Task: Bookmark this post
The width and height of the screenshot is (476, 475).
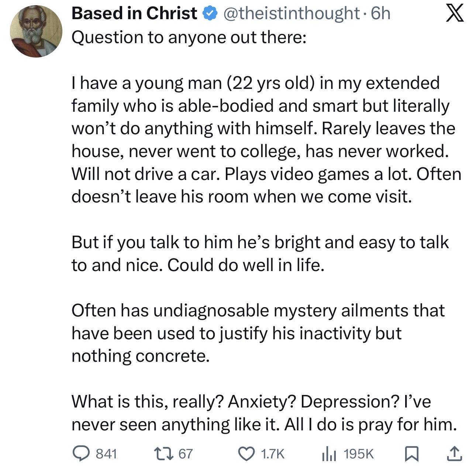Action: 411,454
